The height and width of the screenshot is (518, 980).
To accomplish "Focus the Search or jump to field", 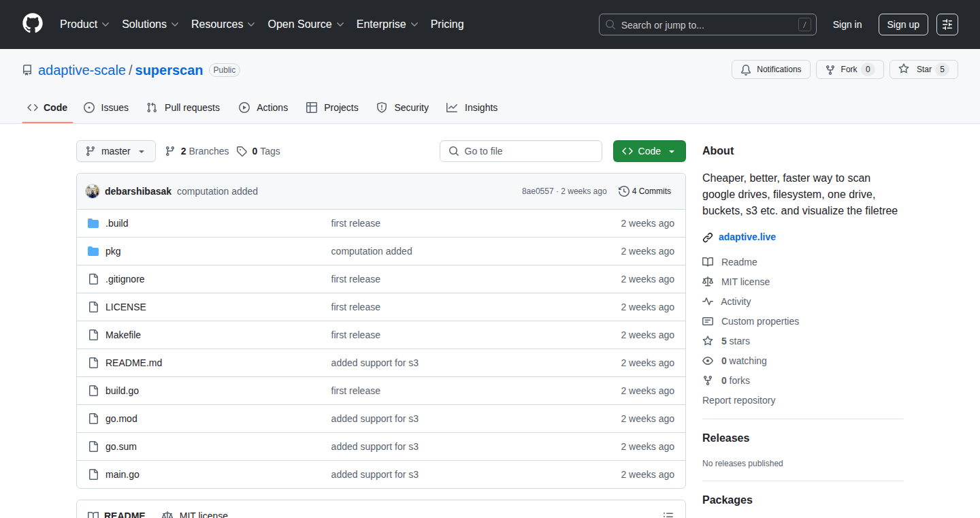I will point(708,25).
